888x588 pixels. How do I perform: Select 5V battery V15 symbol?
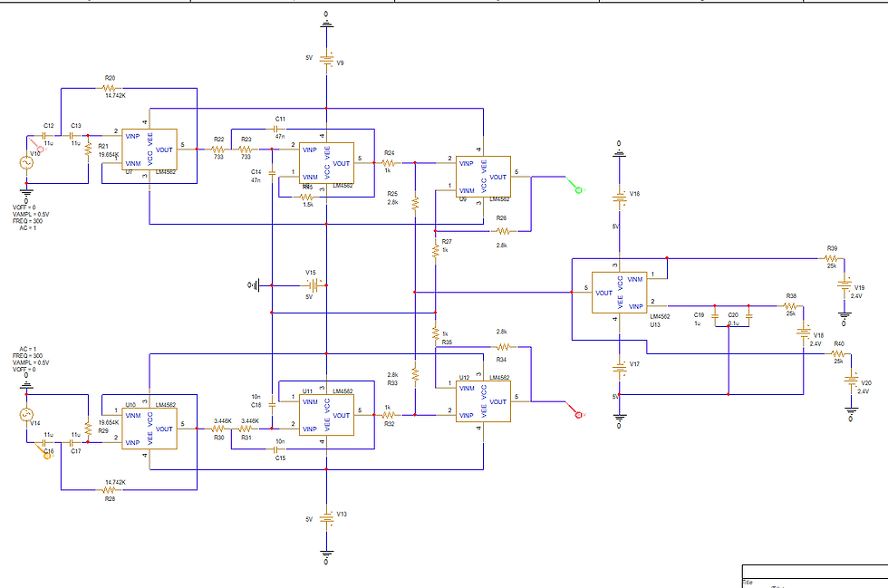coord(314,285)
